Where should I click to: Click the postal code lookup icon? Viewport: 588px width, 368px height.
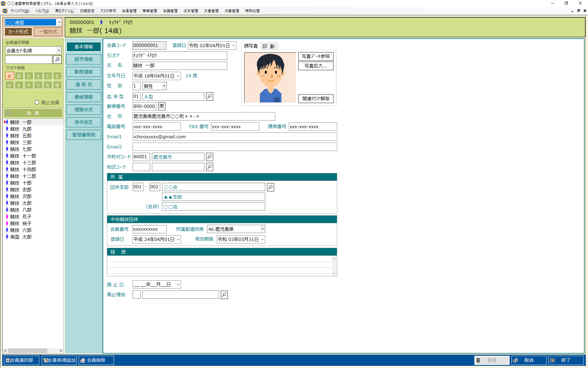point(162,106)
